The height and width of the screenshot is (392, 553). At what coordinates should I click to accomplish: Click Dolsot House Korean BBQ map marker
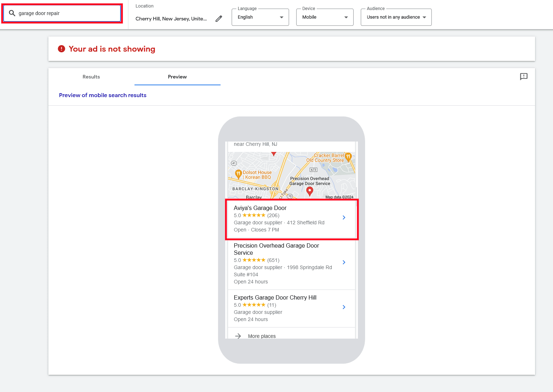point(238,175)
